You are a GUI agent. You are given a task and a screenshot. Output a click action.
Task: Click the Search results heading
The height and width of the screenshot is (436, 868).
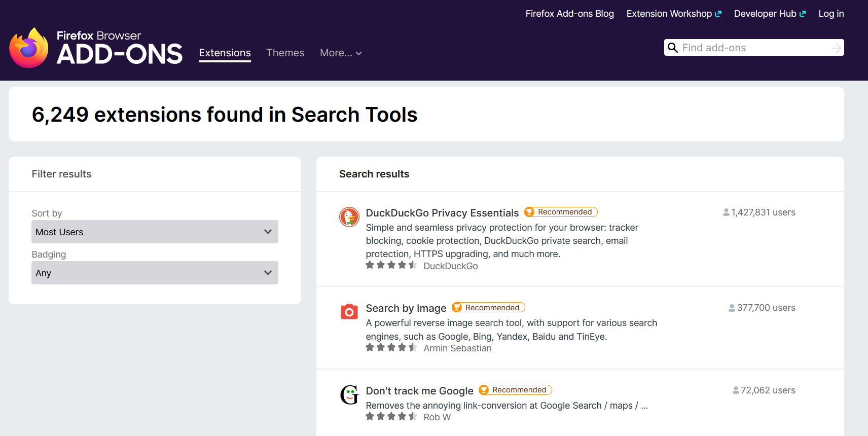click(374, 174)
